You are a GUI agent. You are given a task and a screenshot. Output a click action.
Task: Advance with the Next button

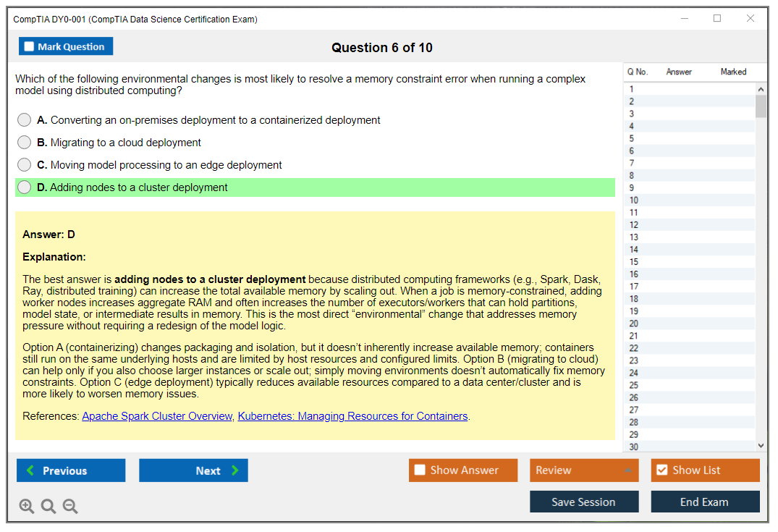tap(193, 470)
